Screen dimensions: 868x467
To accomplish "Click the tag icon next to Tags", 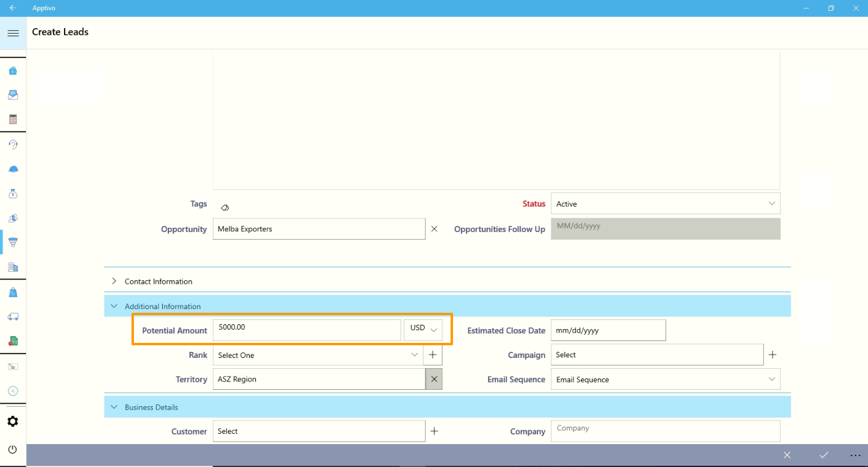I will coord(224,207).
